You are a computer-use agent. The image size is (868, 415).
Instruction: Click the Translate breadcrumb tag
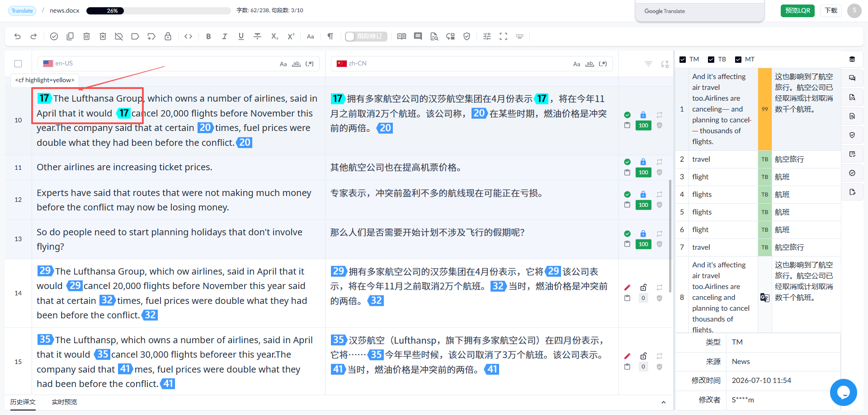click(22, 11)
